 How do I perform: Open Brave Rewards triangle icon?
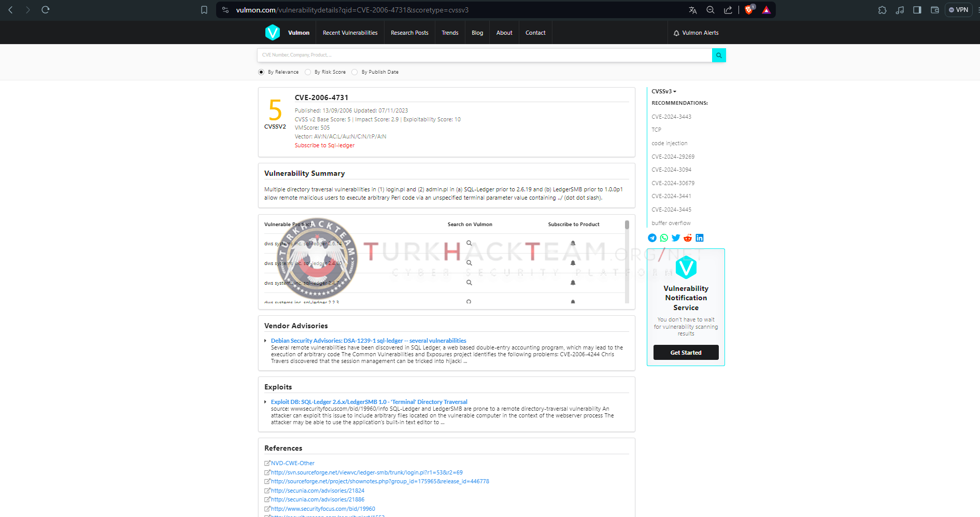[x=766, y=10]
